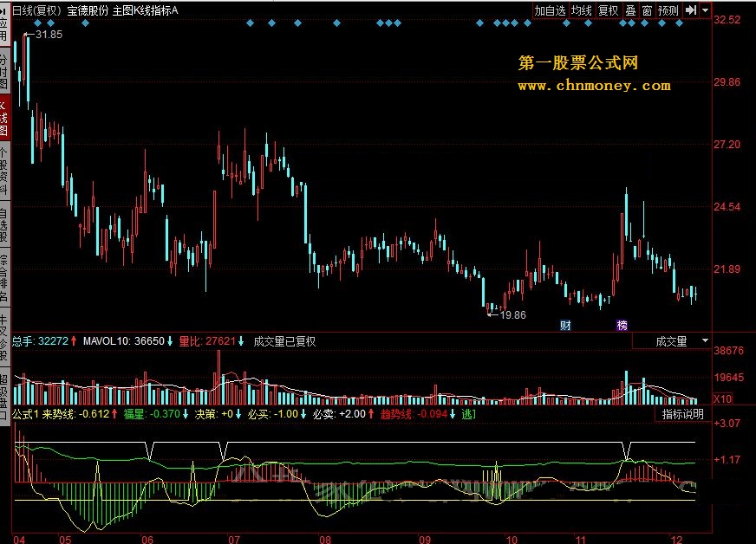
Task: Go to the 自选股 sidebar tab
Action: pos(3,224)
